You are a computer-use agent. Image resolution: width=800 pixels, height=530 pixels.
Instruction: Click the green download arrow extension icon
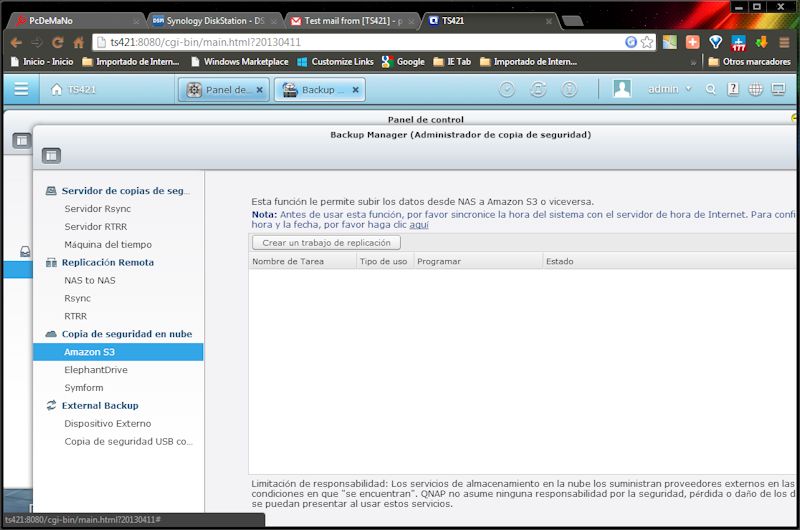click(x=761, y=42)
